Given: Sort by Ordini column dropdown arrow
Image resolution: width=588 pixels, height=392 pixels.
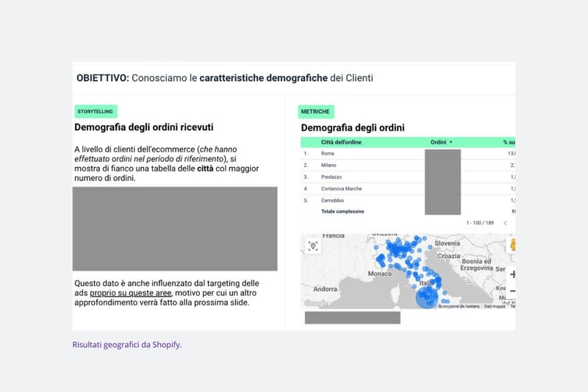Looking at the screenshot, I should [x=451, y=142].
